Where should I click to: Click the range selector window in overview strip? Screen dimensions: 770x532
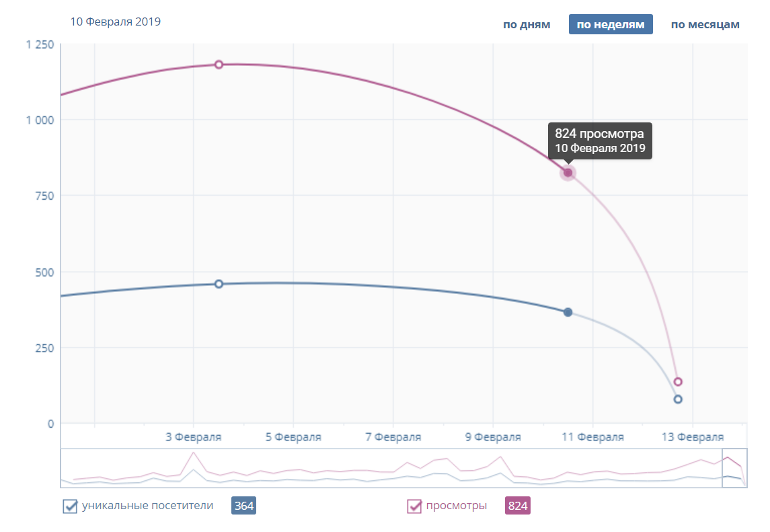pos(734,468)
